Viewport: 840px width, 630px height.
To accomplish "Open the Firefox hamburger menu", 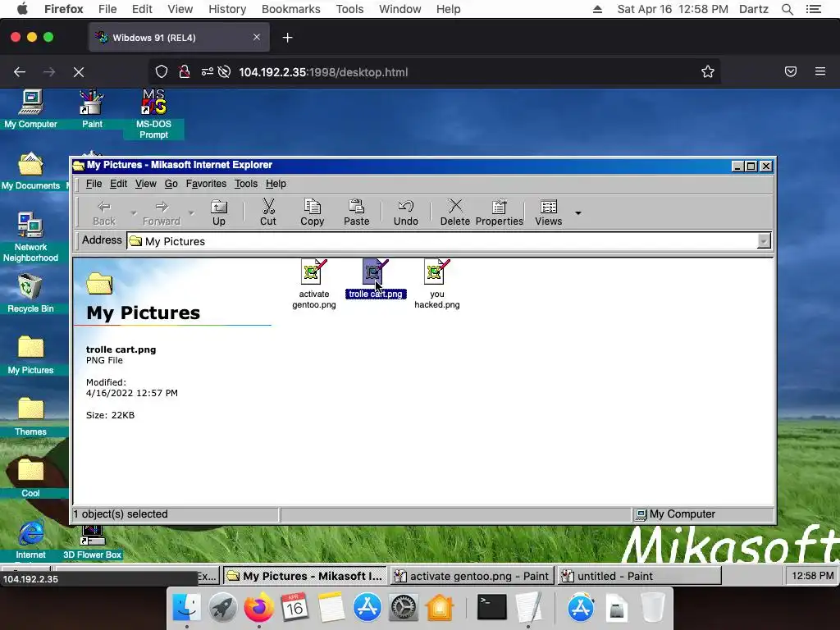I will point(819,71).
